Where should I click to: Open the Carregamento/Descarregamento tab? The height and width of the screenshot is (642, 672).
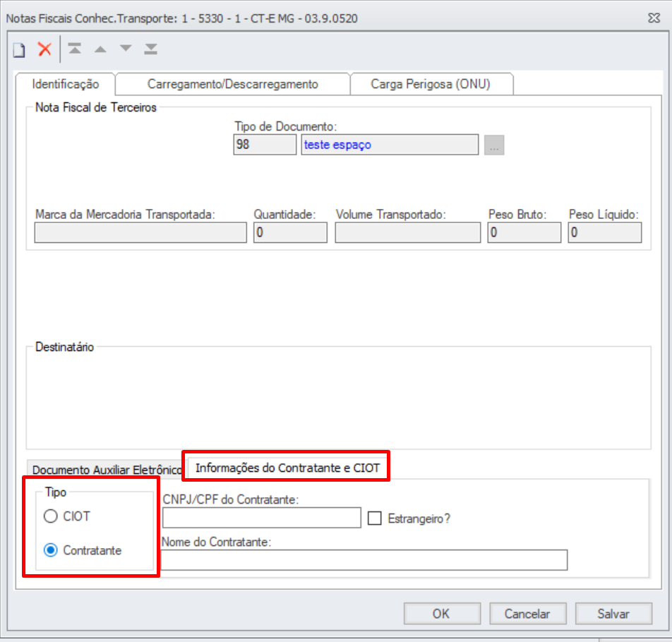click(x=233, y=84)
